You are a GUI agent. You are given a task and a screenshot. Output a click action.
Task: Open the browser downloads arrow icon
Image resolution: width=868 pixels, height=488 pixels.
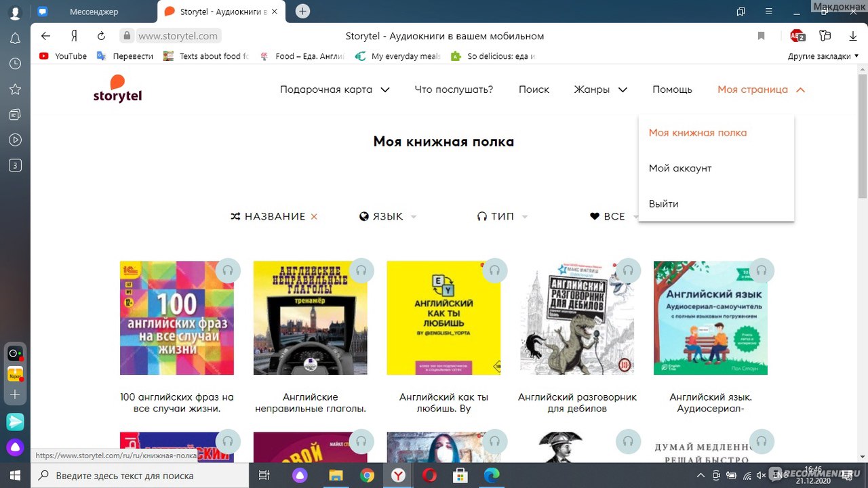click(853, 36)
